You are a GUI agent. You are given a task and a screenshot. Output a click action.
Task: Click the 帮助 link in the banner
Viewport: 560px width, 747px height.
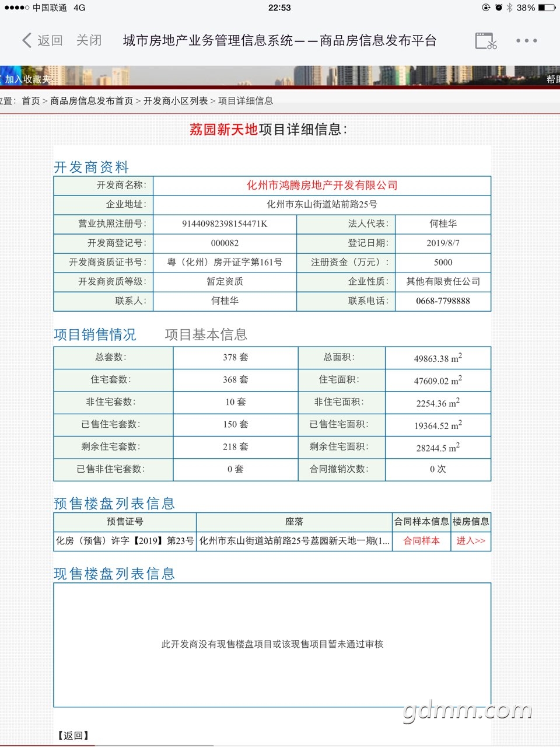coord(553,79)
